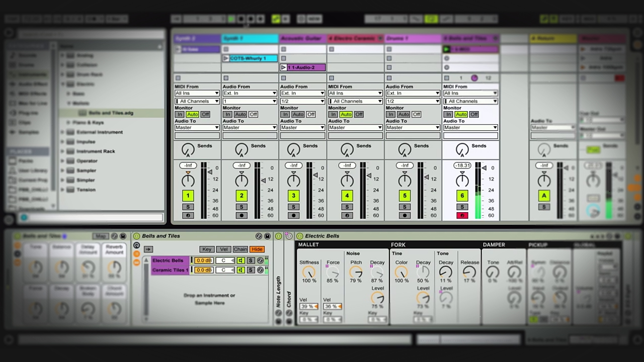Click the Mallet Stiffness knob
Screen dimensions: 644x362
click(308, 272)
